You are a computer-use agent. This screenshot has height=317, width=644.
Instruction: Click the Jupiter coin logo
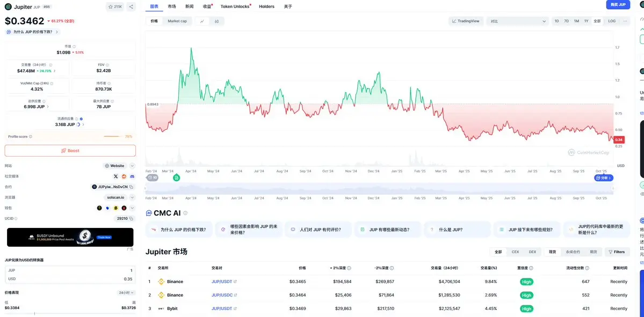pos(8,6)
